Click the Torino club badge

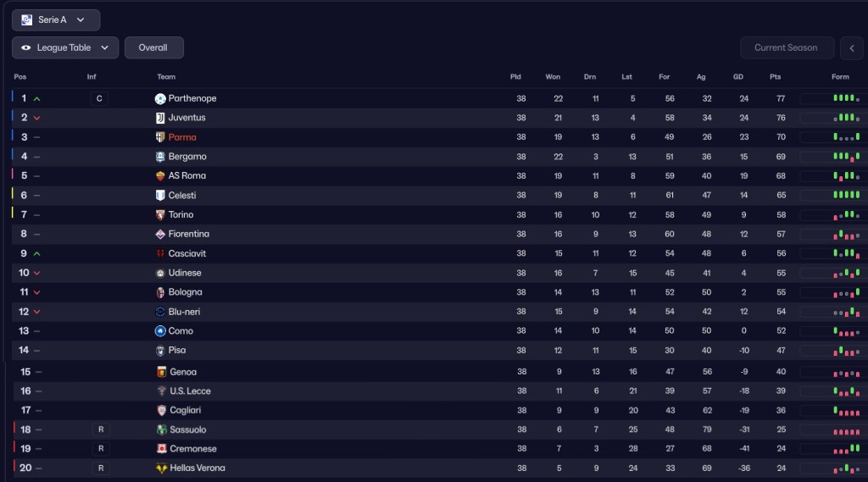(160, 215)
